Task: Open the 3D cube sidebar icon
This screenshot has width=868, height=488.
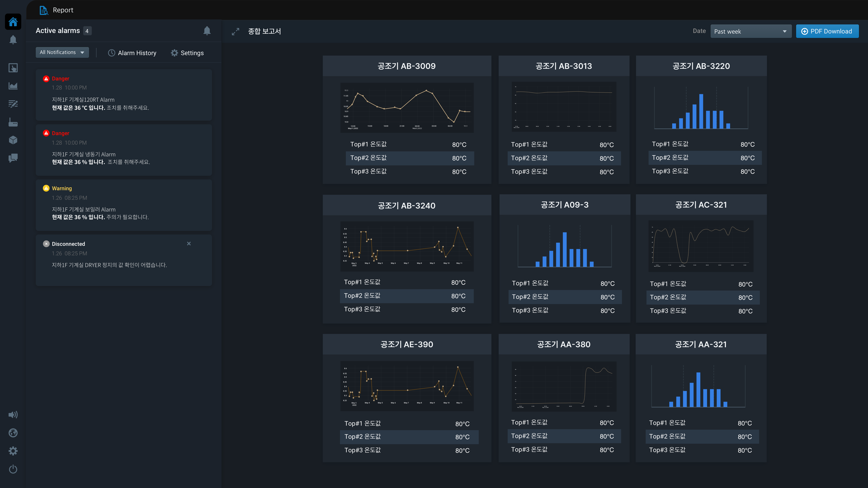Action: pos(13,140)
